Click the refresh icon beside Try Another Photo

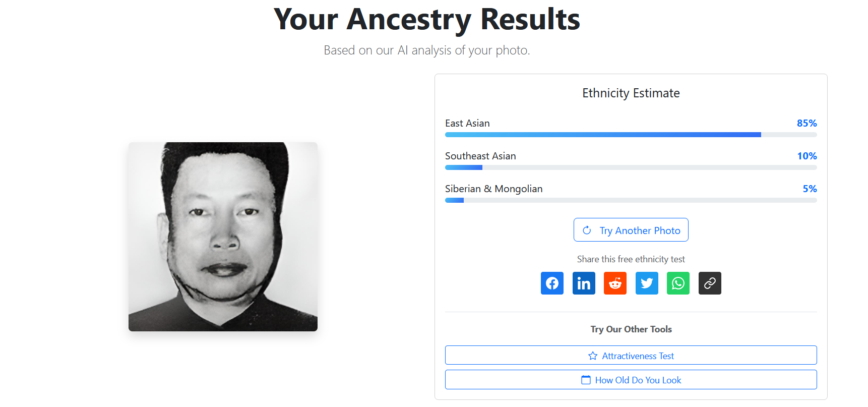coord(587,230)
